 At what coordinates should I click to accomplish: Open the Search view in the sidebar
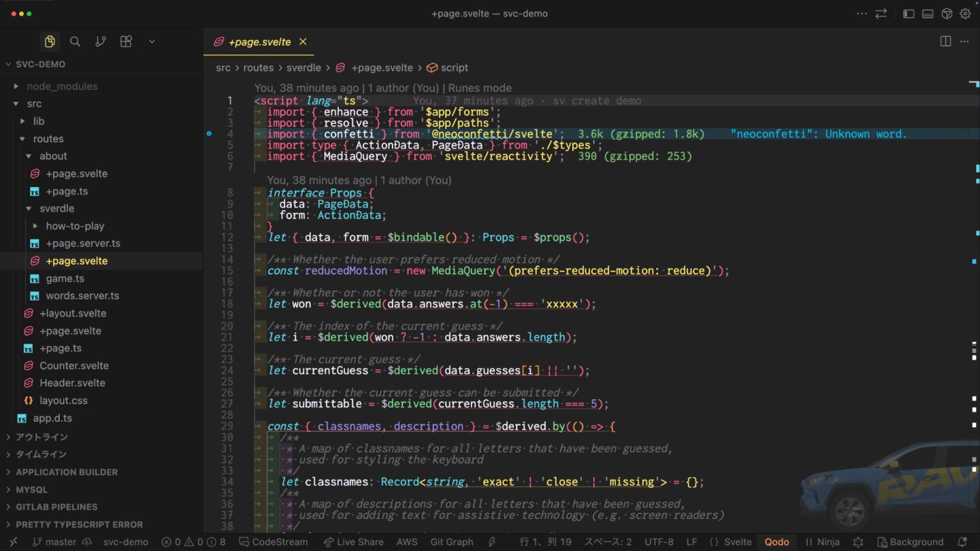pyautogui.click(x=75, y=41)
